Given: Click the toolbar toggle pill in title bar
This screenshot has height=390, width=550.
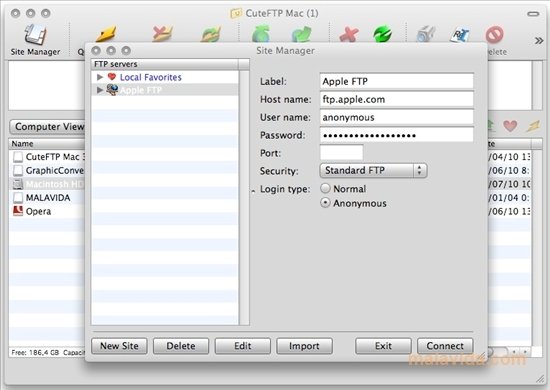Looking at the screenshot, I should click(533, 14).
